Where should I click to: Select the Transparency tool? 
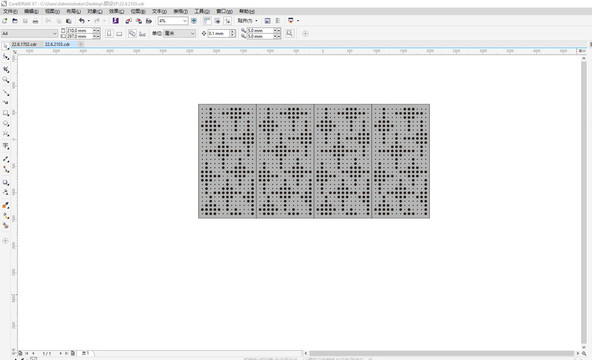pos(6,192)
